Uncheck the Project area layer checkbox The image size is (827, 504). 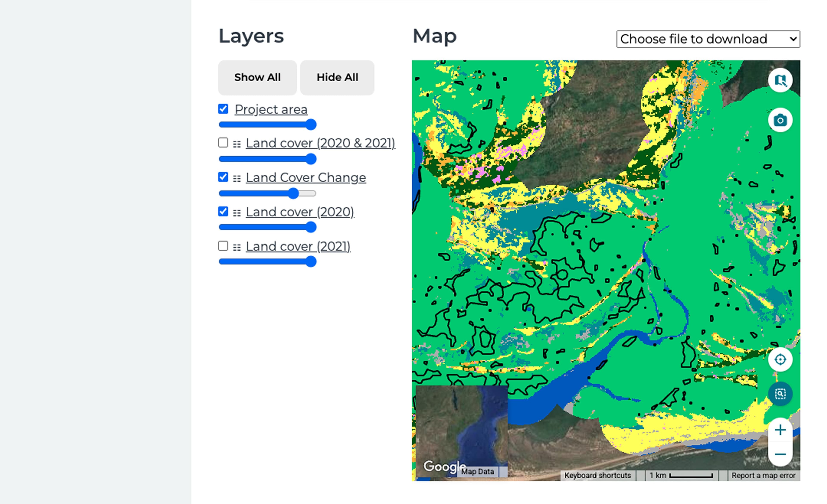pyautogui.click(x=223, y=109)
